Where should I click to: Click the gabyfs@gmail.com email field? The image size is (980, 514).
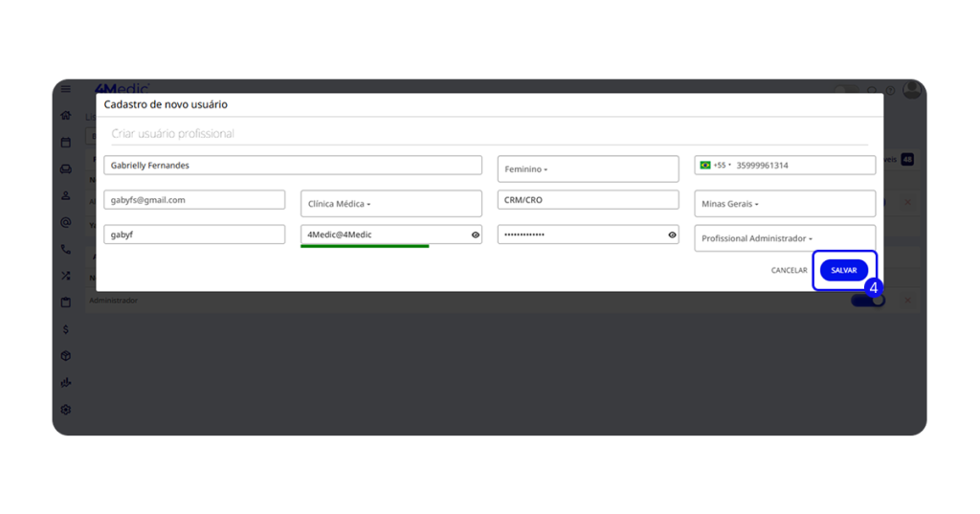pyautogui.click(x=194, y=200)
